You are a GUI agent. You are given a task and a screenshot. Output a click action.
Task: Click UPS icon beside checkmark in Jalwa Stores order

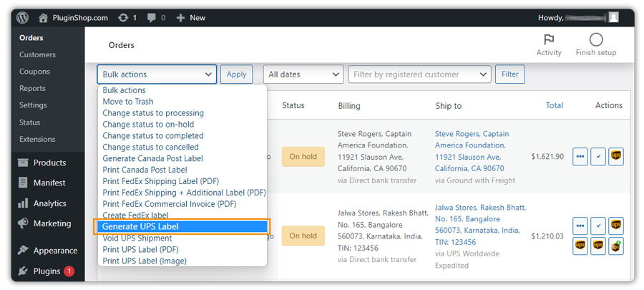(x=616, y=226)
